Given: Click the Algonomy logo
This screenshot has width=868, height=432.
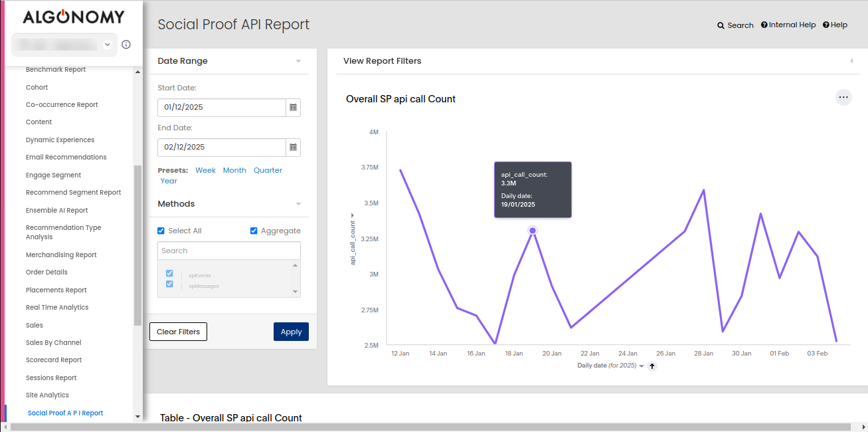Looking at the screenshot, I should 74,17.
